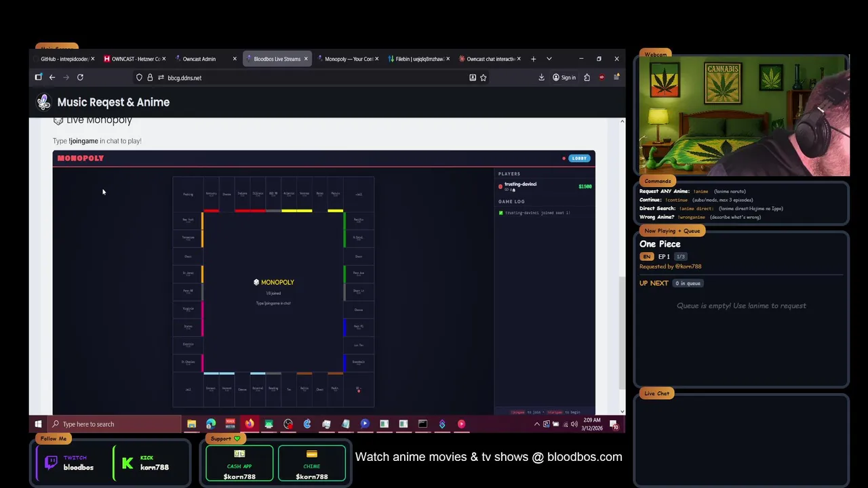Close the Owncast Admin tab
This screenshot has width=868, height=488.
[x=235, y=59]
